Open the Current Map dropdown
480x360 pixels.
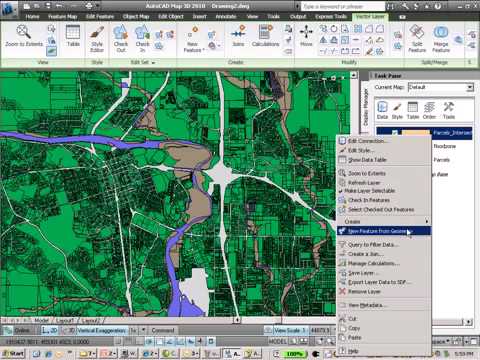click(470, 88)
